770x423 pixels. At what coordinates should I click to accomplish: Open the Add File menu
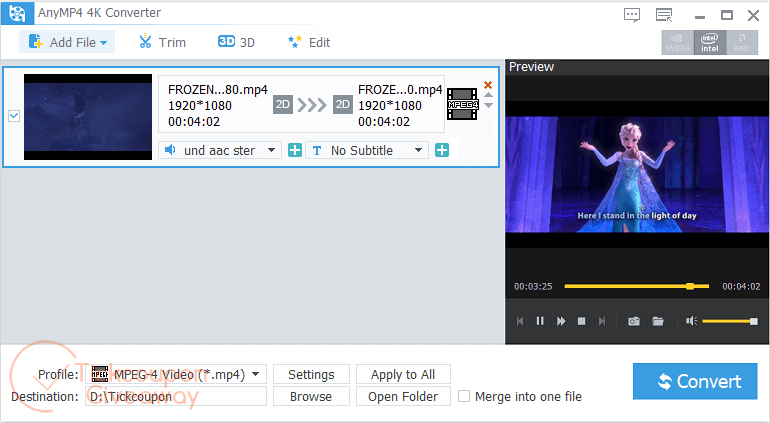[67, 42]
